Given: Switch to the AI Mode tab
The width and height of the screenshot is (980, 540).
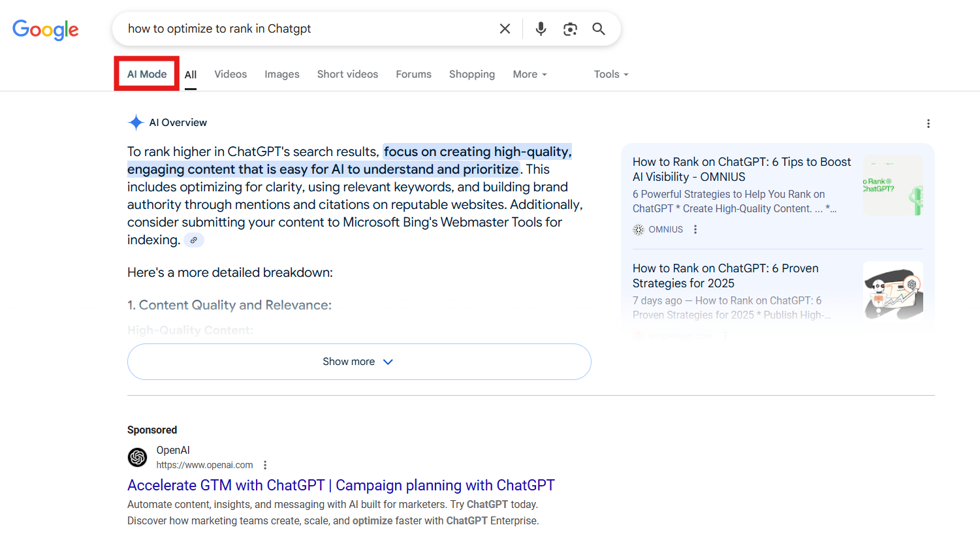Looking at the screenshot, I should click(x=147, y=74).
